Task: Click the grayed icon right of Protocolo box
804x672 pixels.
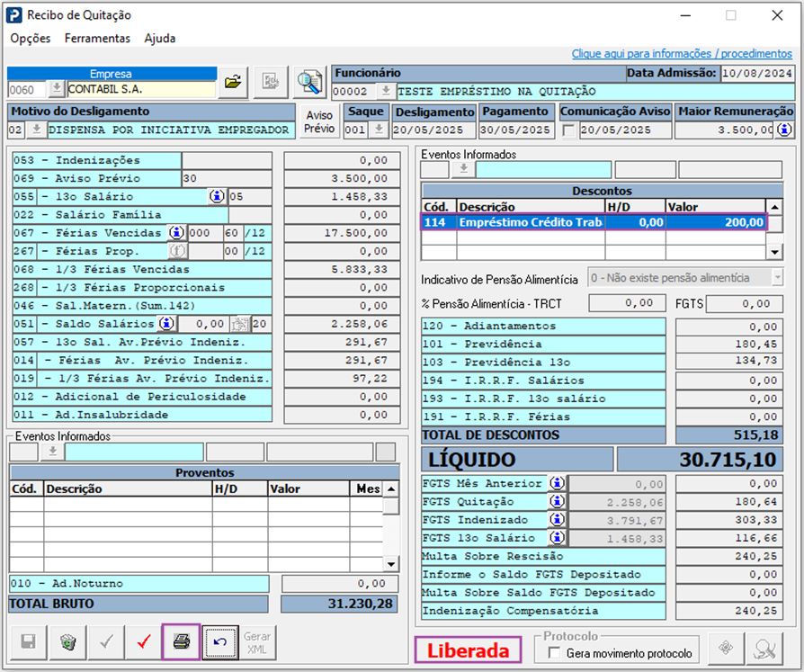Action: pos(726,648)
